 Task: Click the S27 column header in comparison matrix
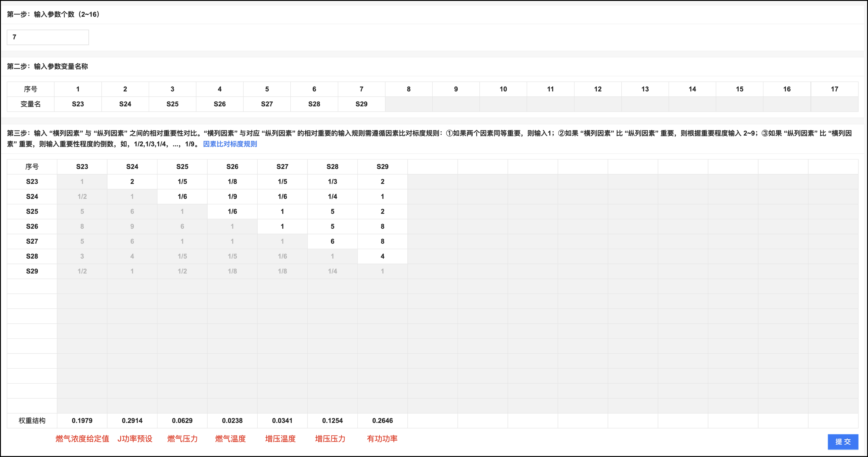pyautogui.click(x=282, y=166)
